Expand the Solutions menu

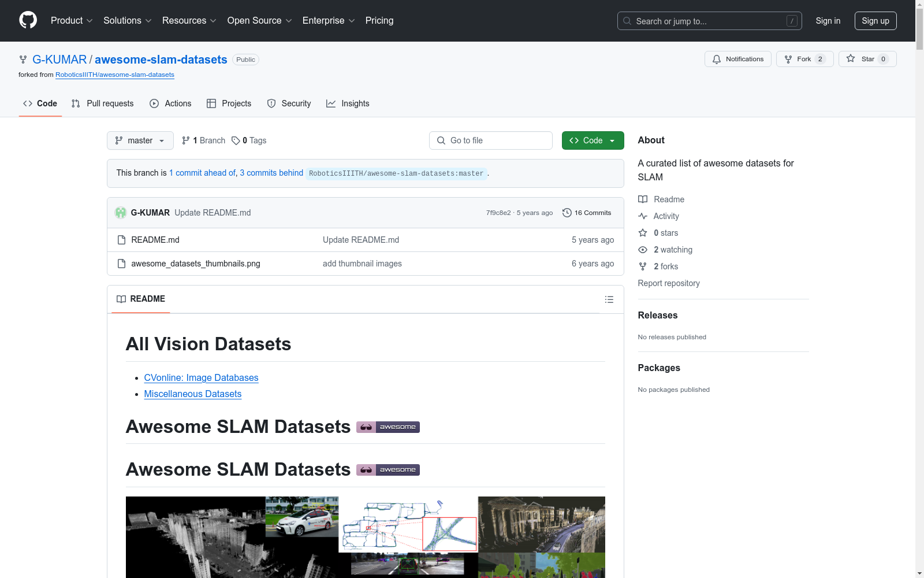(128, 21)
